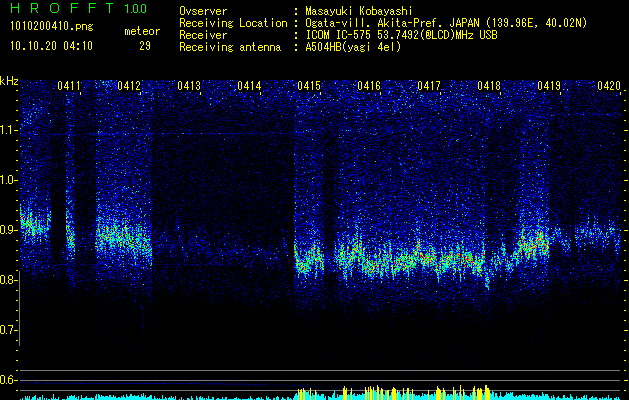Select antenna A504HB(yagi 4el) text
Viewport: 629px width, 400px height.
[x=353, y=47]
